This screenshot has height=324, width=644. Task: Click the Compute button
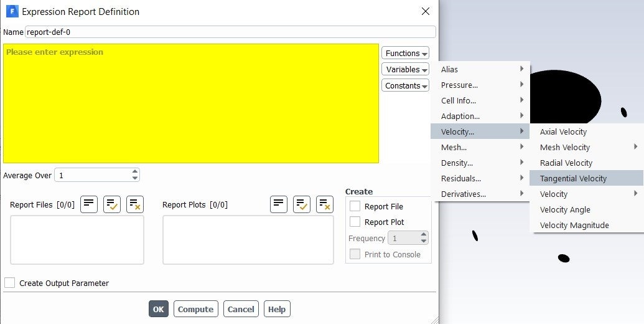[195, 309]
